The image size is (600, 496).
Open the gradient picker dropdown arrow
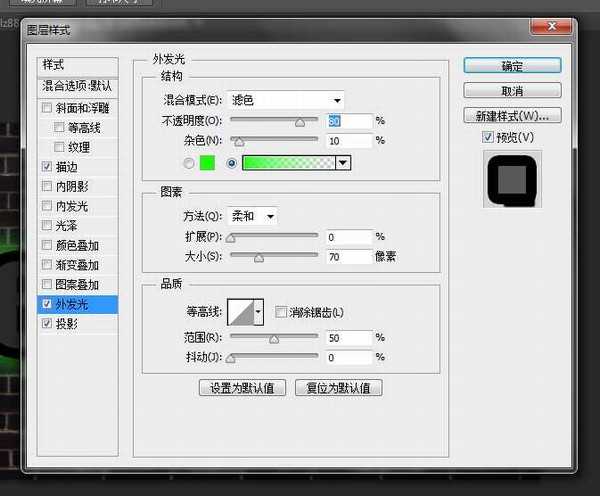pyautogui.click(x=344, y=163)
